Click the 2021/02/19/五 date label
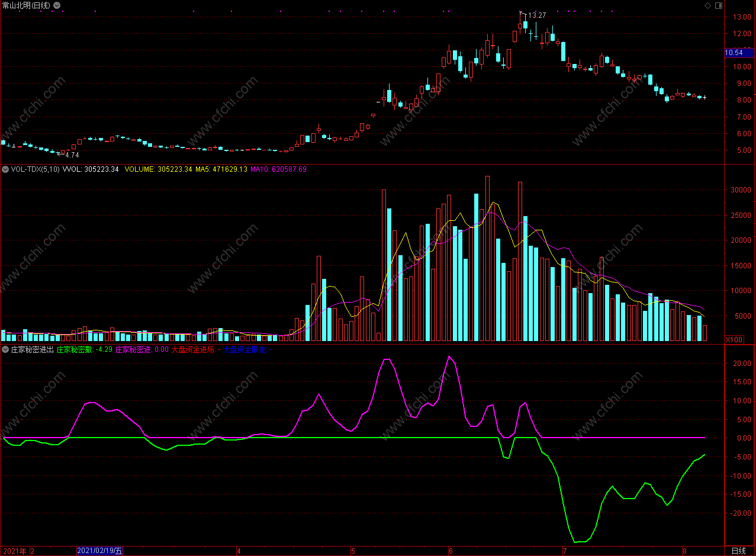 pyautogui.click(x=99, y=551)
